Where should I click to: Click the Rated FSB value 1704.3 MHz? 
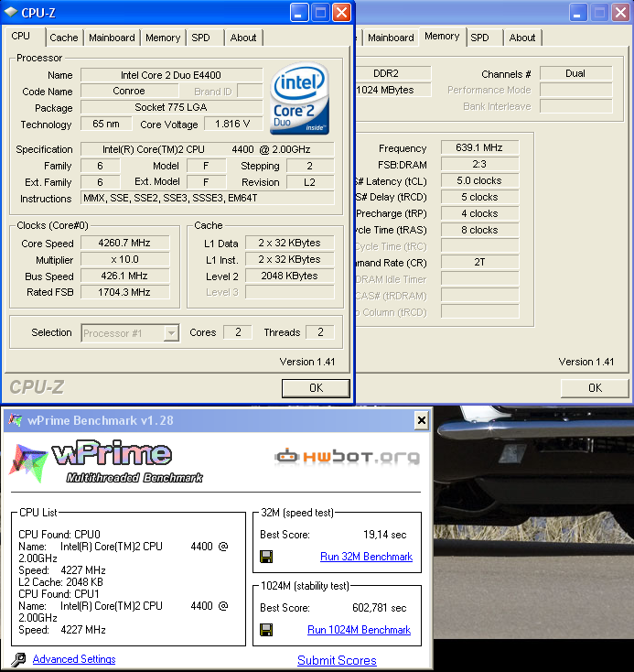(x=124, y=292)
